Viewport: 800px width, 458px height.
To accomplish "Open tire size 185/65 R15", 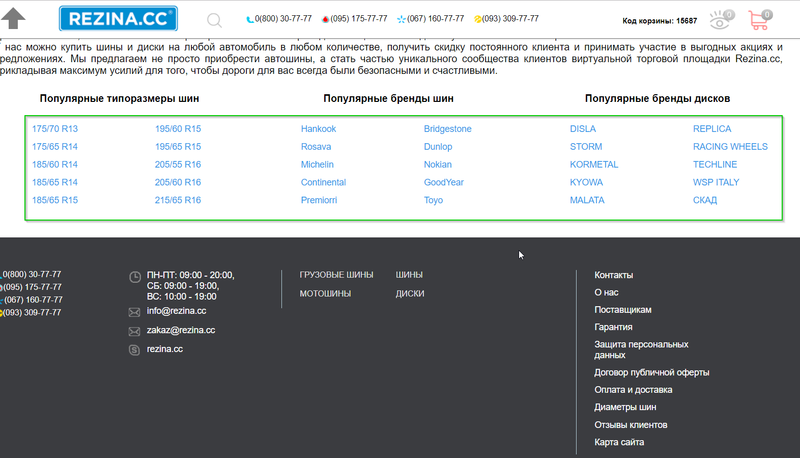I will (x=55, y=200).
